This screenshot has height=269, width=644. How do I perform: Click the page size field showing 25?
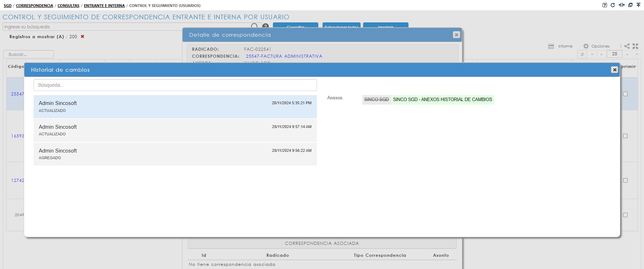(614, 54)
